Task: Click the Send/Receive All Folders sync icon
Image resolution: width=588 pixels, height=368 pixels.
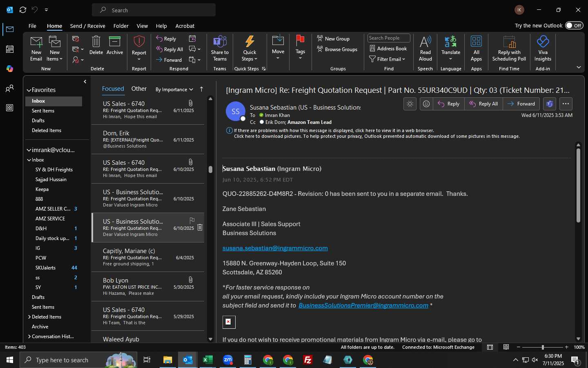Action: 23,10
